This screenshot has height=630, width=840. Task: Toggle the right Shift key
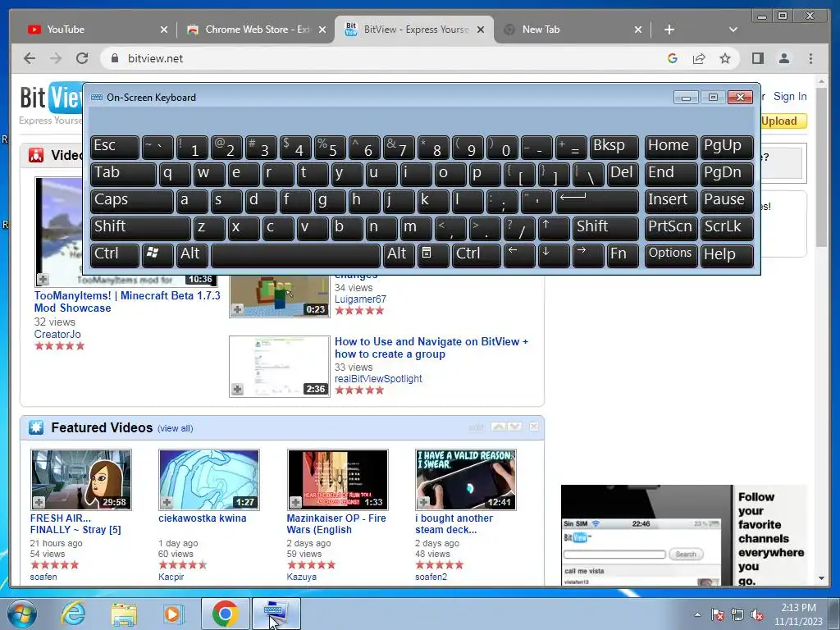click(605, 228)
